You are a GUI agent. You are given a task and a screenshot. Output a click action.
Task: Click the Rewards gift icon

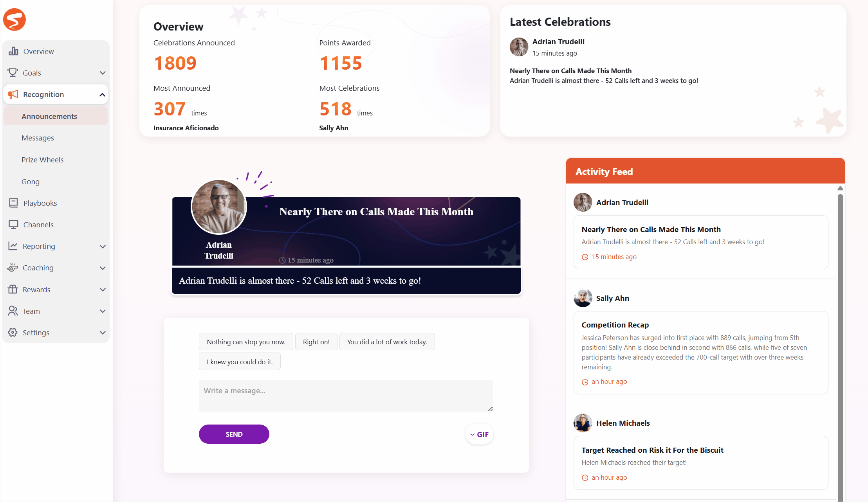(13, 290)
